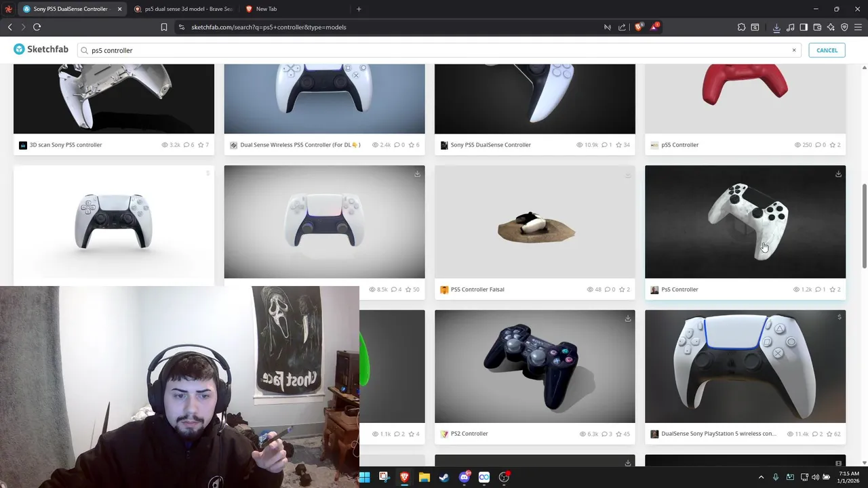Click the page vertical scrollbar
This screenshot has height=488, width=868.
[x=865, y=225]
